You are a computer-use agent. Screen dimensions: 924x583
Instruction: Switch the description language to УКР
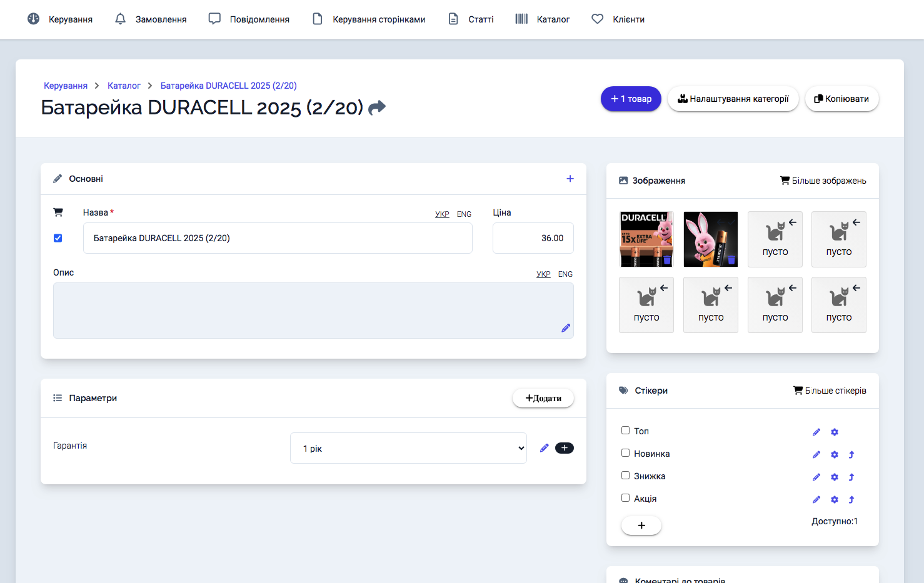pyautogui.click(x=543, y=274)
